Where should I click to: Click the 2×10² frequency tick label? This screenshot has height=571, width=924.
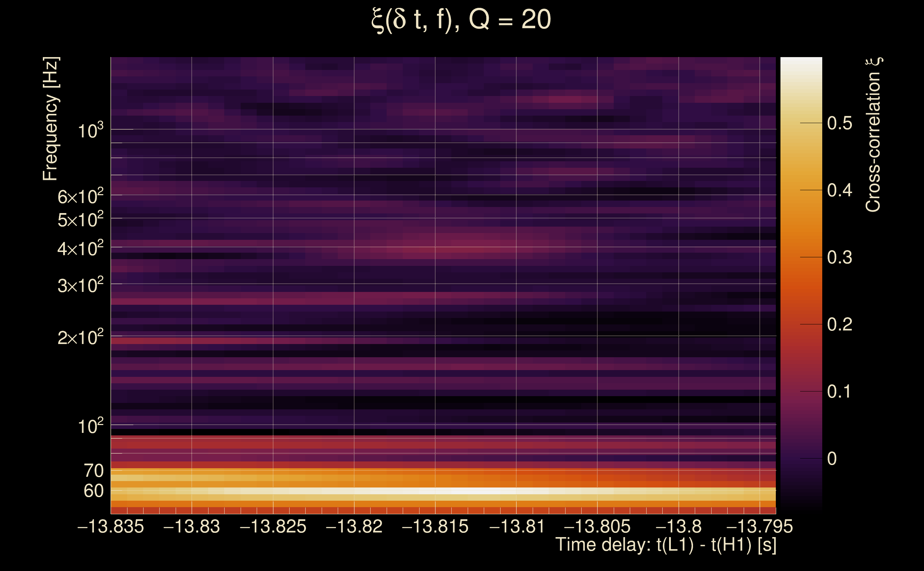[80, 337]
